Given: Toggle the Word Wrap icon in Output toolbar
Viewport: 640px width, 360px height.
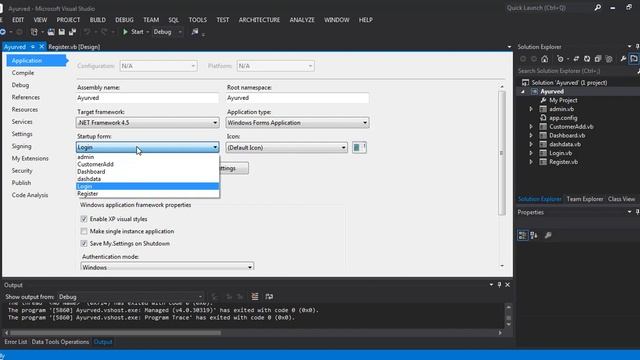Looking at the screenshot, I should point(269,297).
